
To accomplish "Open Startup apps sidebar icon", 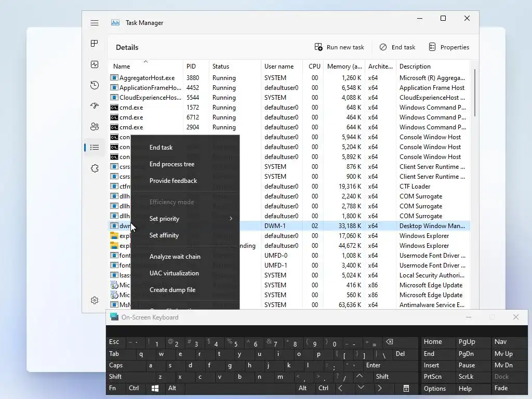I will coord(95,106).
